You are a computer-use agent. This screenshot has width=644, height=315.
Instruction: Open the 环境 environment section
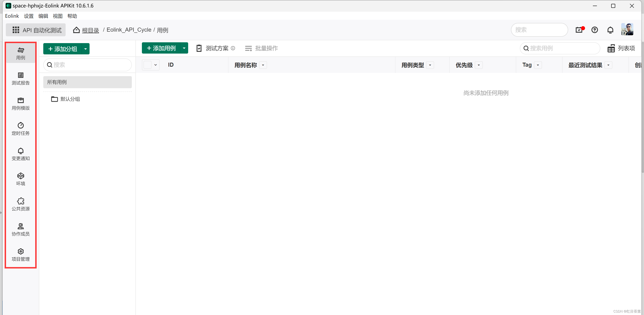pos(21,179)
